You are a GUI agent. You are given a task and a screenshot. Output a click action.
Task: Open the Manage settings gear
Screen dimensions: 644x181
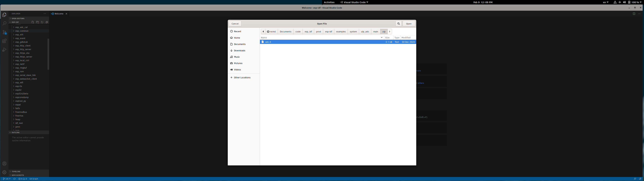coord(4,172)
